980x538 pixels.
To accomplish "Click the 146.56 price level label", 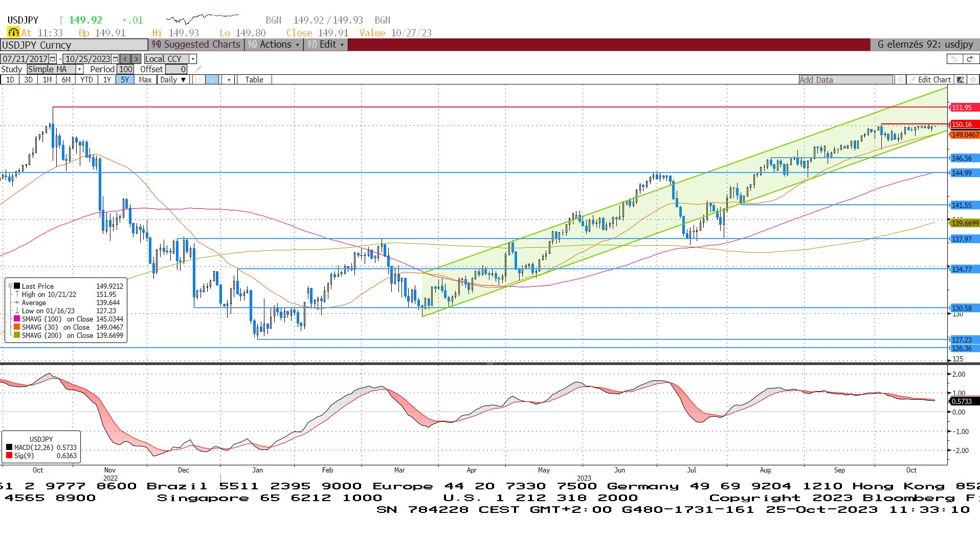I will (964, 158).
